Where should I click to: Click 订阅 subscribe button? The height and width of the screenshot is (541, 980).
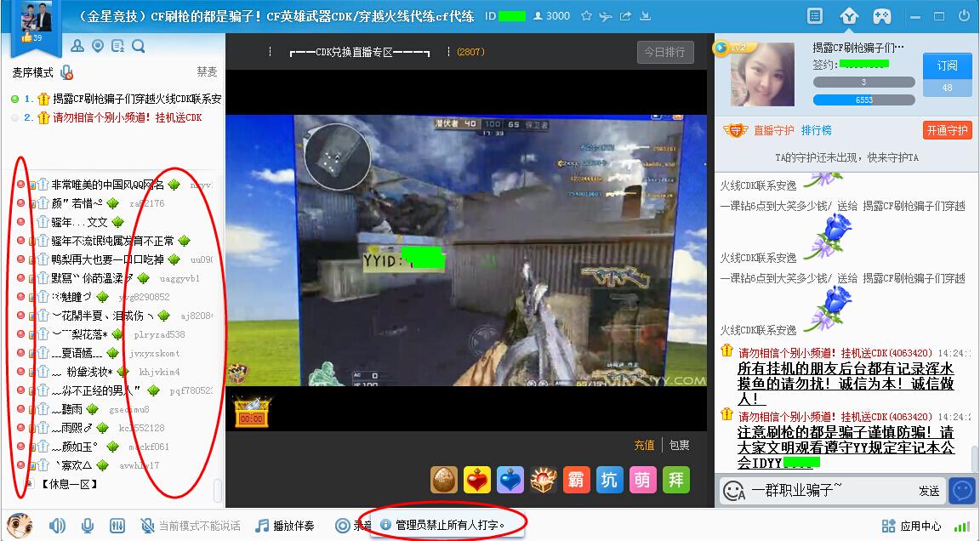click(947, 65)
